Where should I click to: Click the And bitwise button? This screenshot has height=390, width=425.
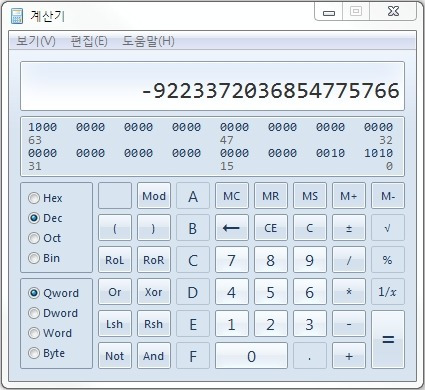pos(154,356)
